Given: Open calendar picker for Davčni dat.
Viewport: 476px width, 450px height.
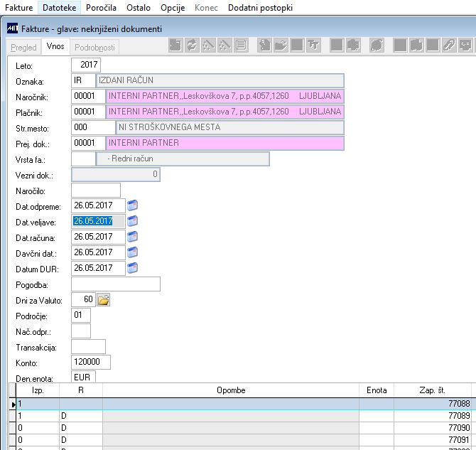Looking at the screenshot, I should [x=132, y=252].
